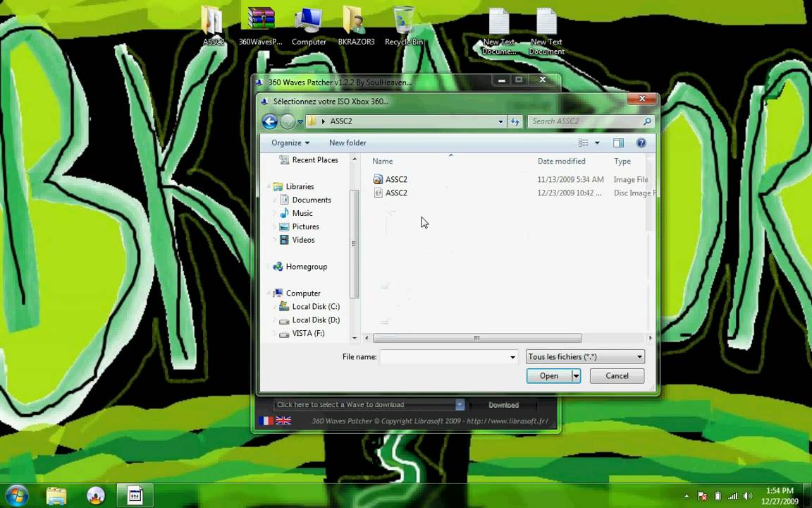The image size is (812, 508).
Task: Click the active 360 Waves Patcher taskbar button
Action: click(135, 495)
